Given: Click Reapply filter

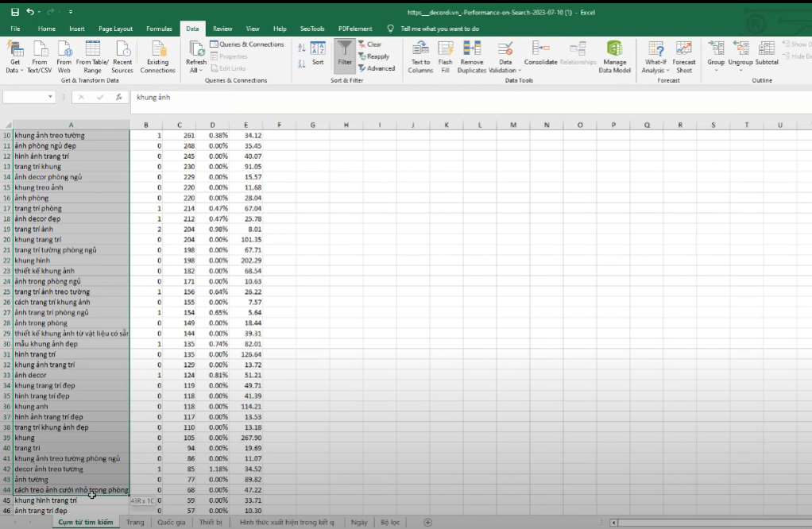Looking at the screenshot, I should click(373, 56).
